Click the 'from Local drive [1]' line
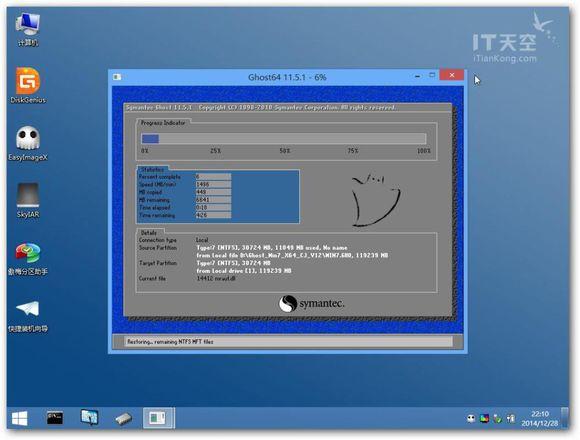The height and width of the screenshot is (440, 580). click(244, 271)
